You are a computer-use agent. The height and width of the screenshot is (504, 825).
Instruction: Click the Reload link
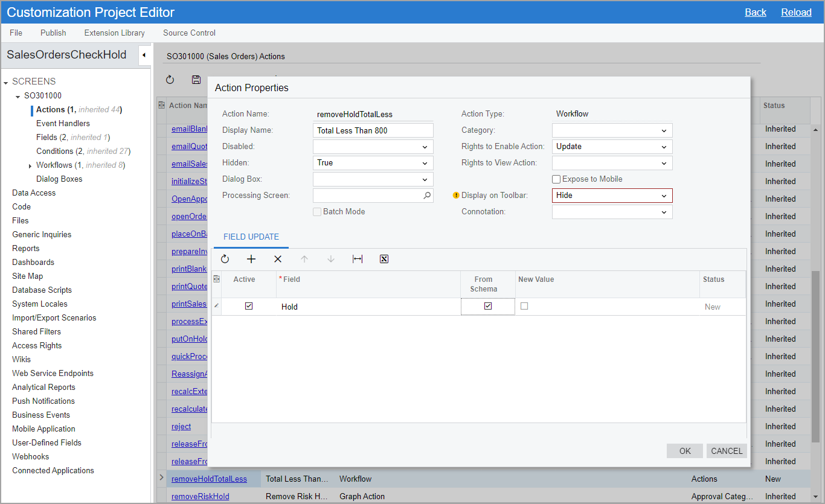(796, 12)
